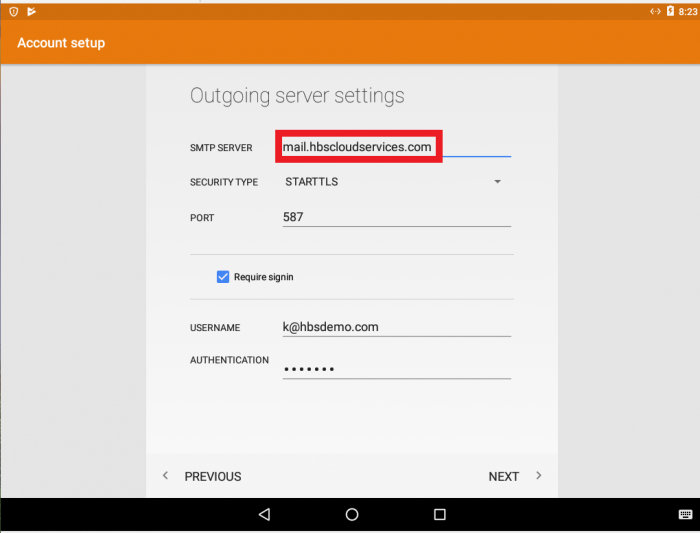Tap the Android back navigation icon
Image resolution: width=700 pixels, height=533 pixels.
click(x=264, y=514)
